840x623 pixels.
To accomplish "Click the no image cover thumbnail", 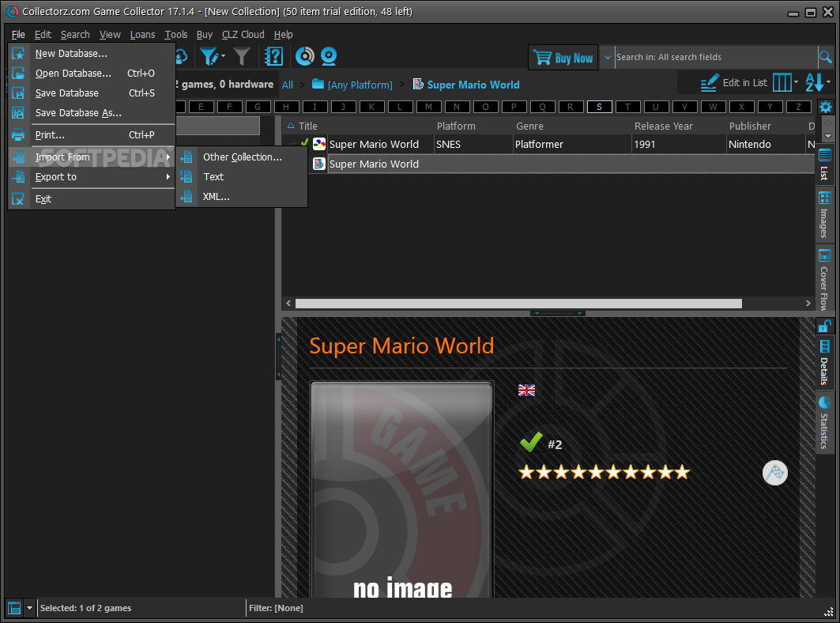I will coord(401,489).
